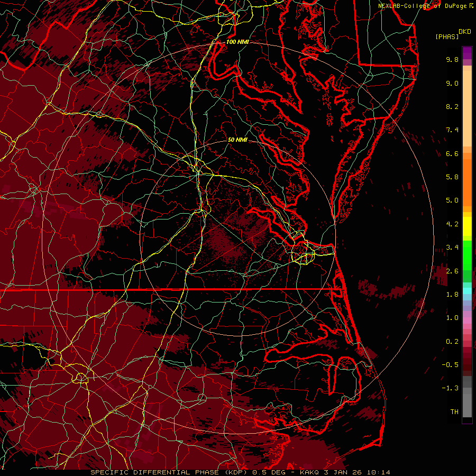Screen dimensions: 476x476
Task: Click the 50 NMI range ring label
Action: tap(237, 140)
